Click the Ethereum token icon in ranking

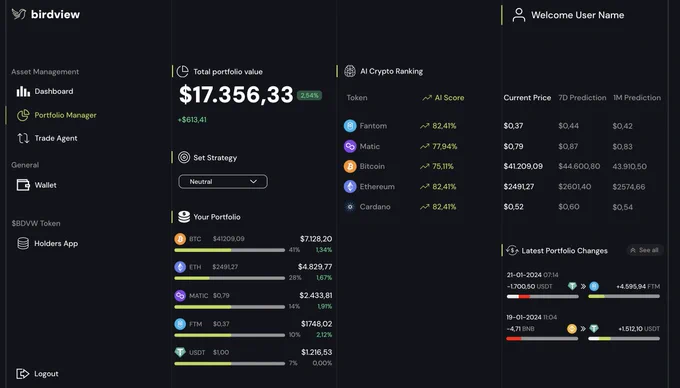point(350,186)
